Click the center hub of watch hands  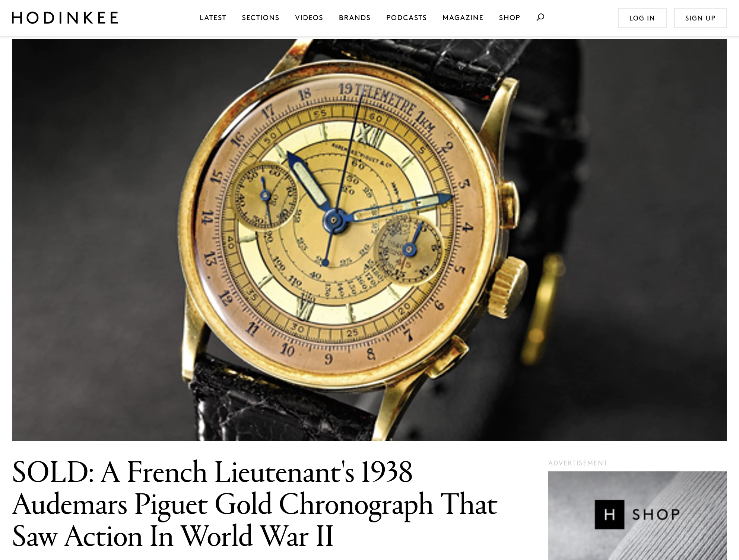[x=334, y=220]
